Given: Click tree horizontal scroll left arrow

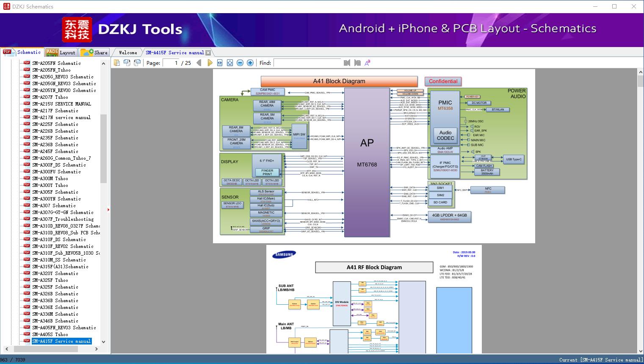Looking at the screenshot, I should (6, 349).
